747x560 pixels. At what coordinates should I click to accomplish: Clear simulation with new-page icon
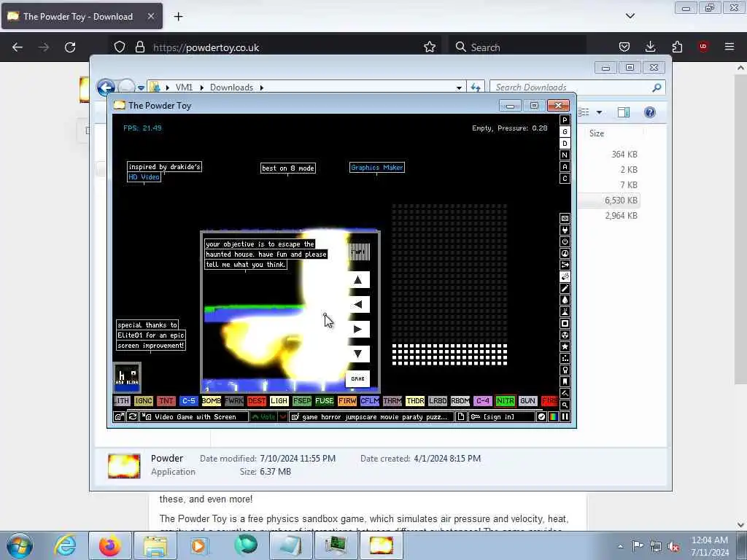coord(461,416)
